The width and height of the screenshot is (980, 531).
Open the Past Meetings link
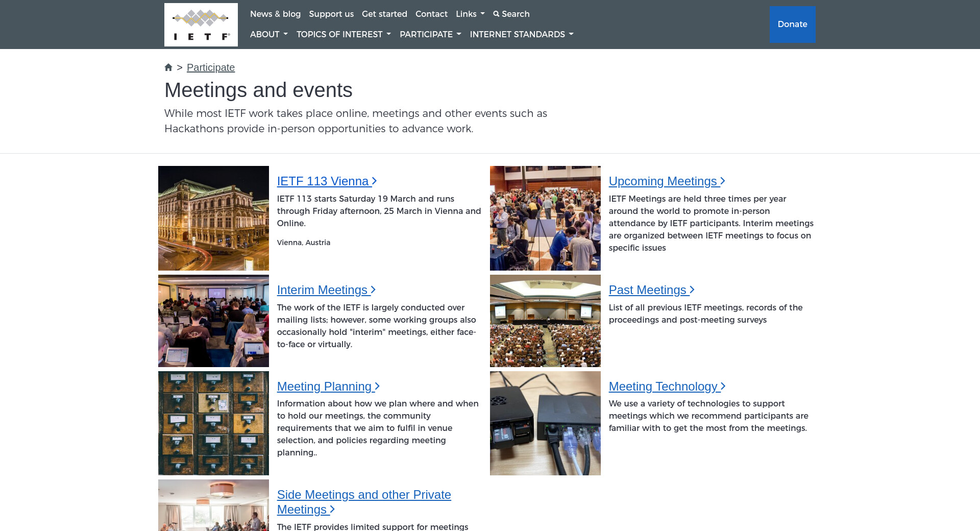click(x=652, y=290)
